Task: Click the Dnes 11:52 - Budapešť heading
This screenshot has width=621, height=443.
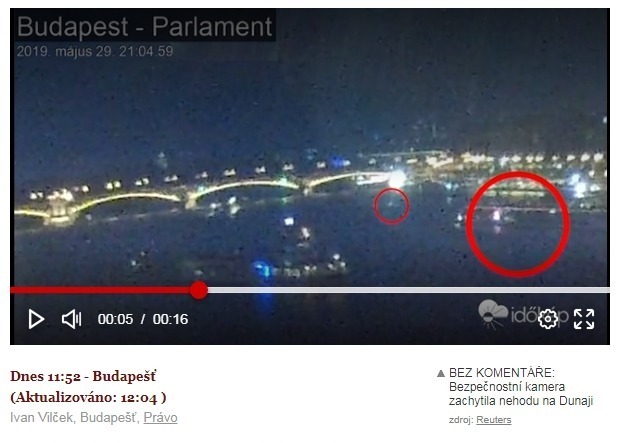Action: coord(83,376)
